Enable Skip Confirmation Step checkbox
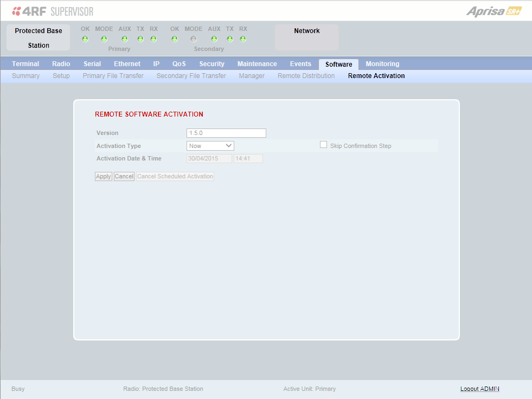Screen dimensions: 532x399 (x=324, y=145)
